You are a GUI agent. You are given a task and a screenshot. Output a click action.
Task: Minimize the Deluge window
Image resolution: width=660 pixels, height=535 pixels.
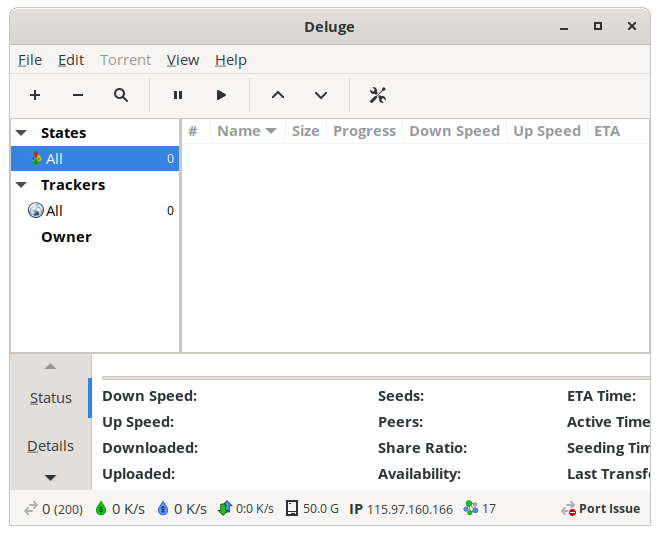click(x=564, y=27)
